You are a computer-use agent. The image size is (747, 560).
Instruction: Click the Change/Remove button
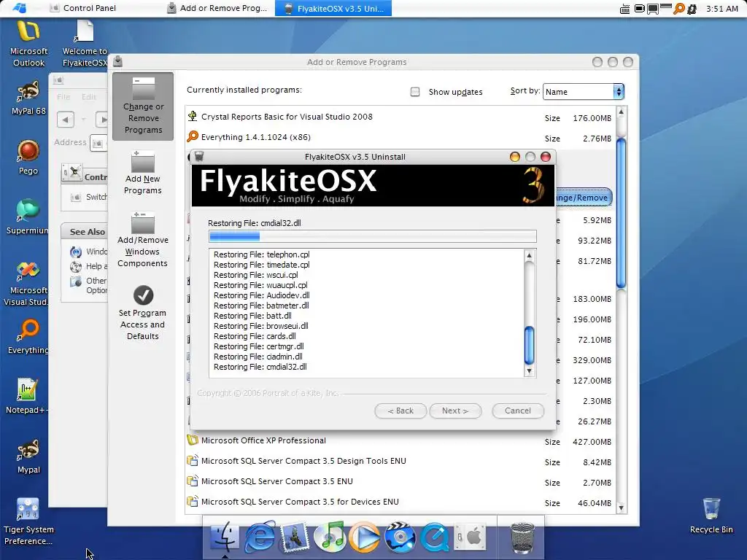583,197
